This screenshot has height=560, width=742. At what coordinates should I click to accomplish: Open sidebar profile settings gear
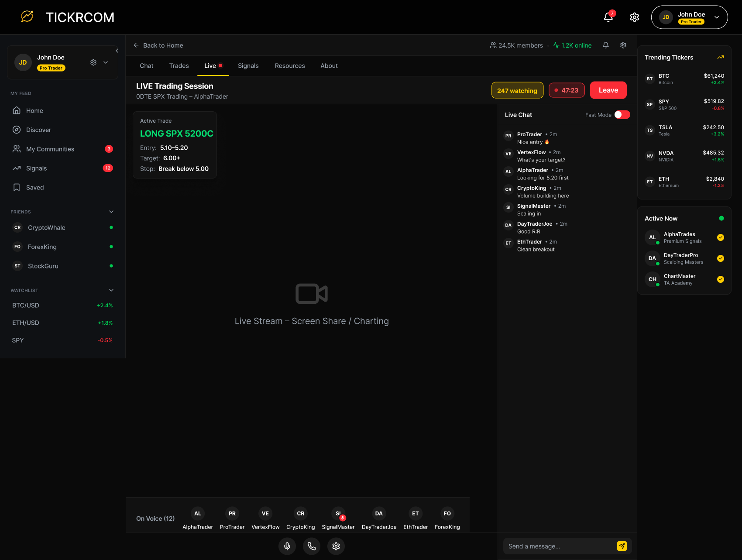coord(93,62)
